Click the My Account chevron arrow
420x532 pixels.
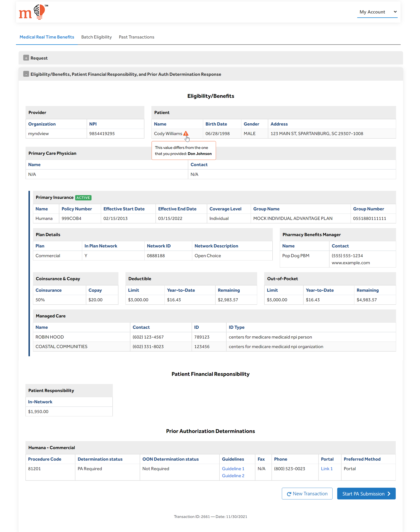coord(395,12)
